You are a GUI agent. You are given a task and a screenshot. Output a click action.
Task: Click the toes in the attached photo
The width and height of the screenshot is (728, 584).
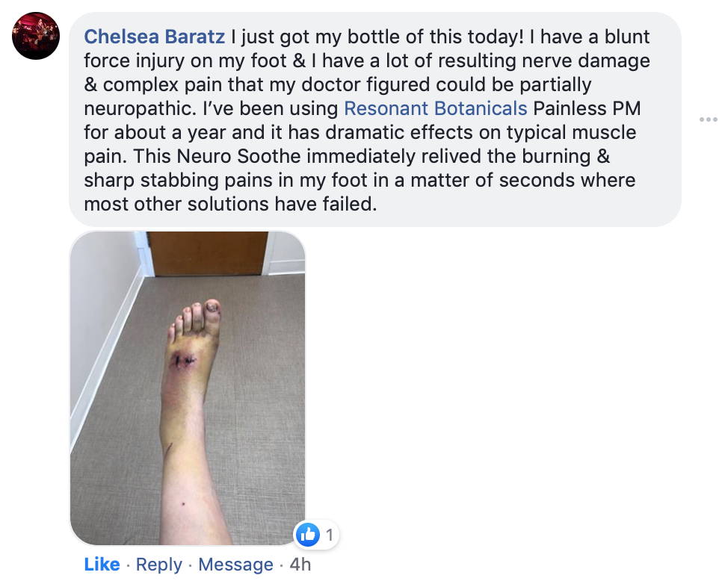pos(195,317)
